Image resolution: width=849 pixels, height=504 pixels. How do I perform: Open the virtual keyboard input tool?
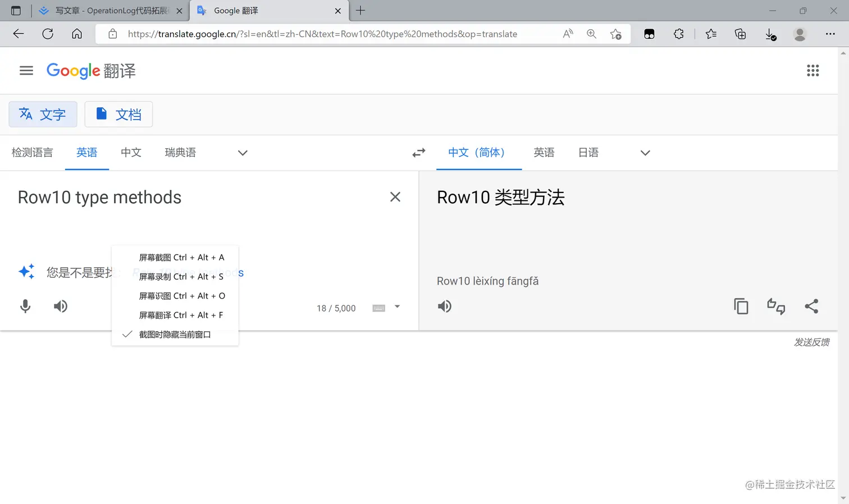coord(379,308)
